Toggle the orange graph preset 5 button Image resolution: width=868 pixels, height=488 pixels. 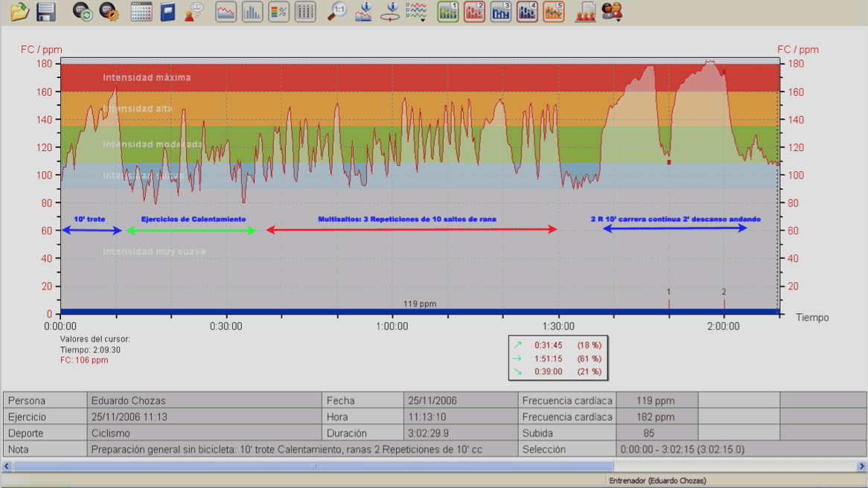[x=553, y=11]
